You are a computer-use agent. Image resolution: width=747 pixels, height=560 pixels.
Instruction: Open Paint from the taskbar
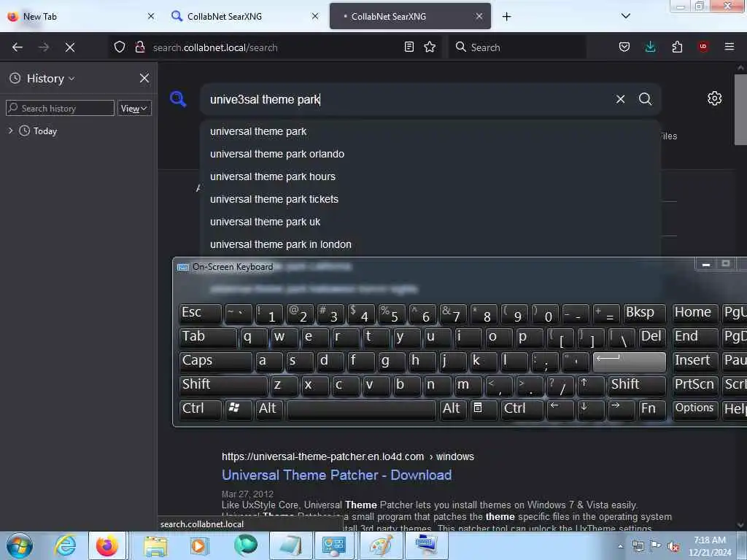click(380, 545)
